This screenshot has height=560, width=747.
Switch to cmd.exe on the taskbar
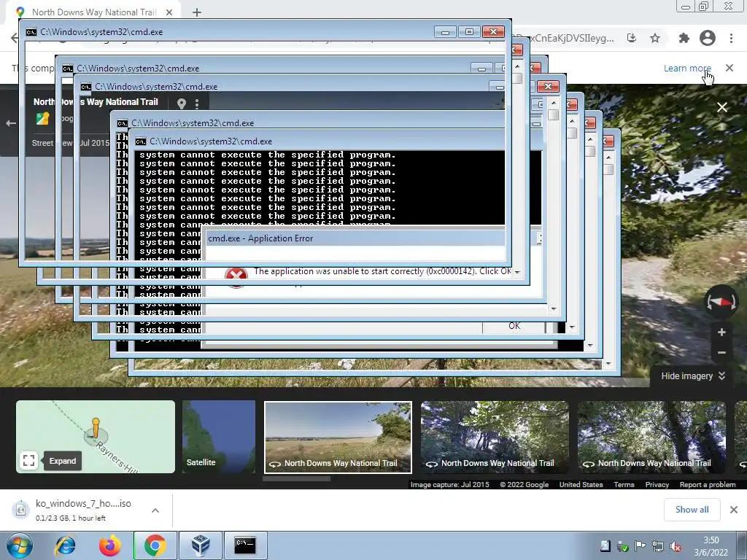[x=245, y=545]
